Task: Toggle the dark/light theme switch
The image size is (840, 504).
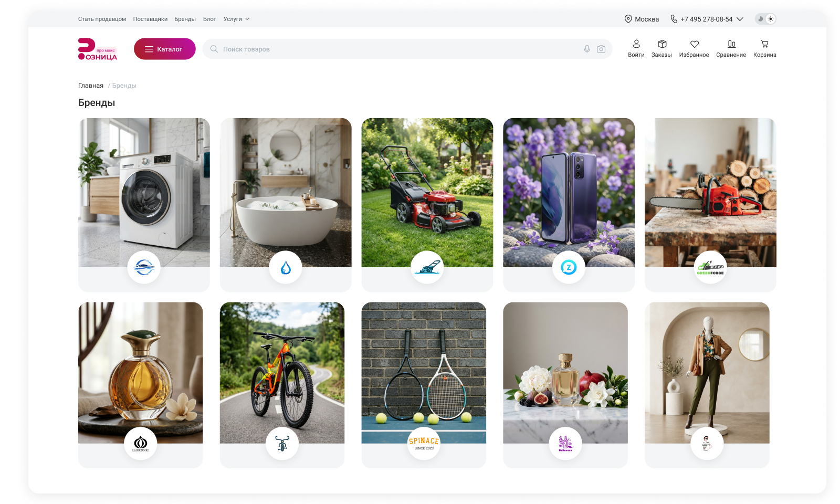Action: 765,19
